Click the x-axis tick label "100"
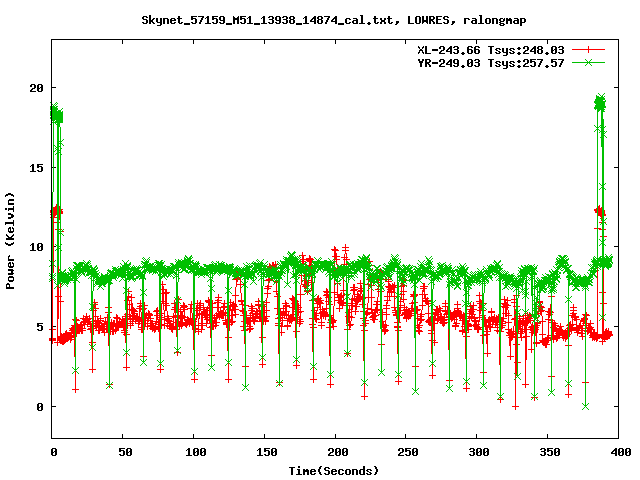The image size is (640, 480). [x=195, y=452]
